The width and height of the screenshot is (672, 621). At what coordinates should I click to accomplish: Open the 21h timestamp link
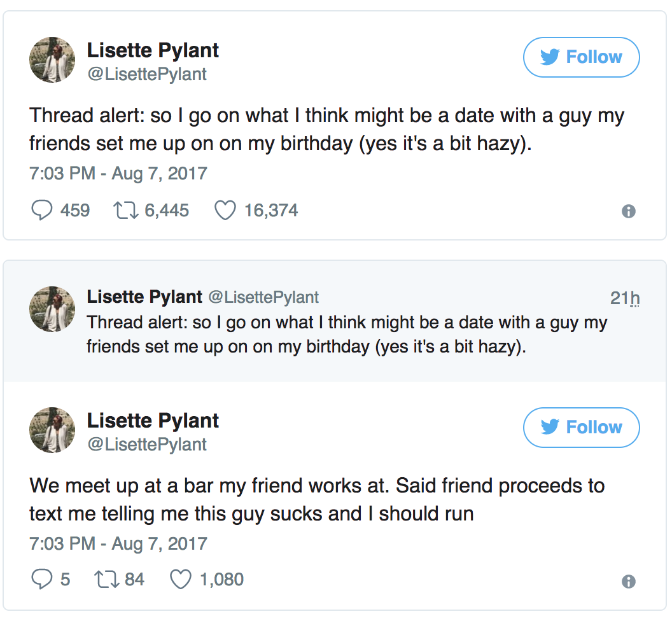pyautogui.click(x=625, y=298)
